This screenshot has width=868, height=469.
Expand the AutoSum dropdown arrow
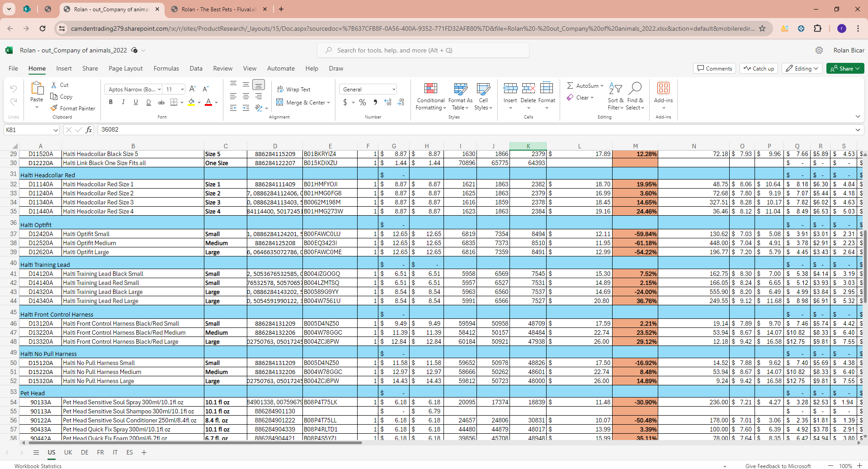(x=602, y=86)
